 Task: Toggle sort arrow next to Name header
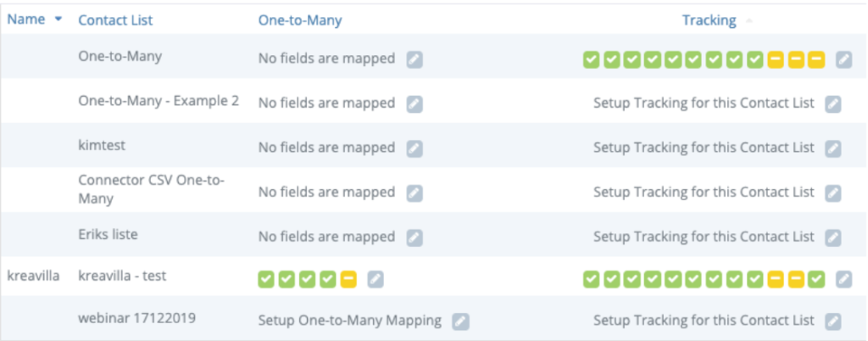58,20
